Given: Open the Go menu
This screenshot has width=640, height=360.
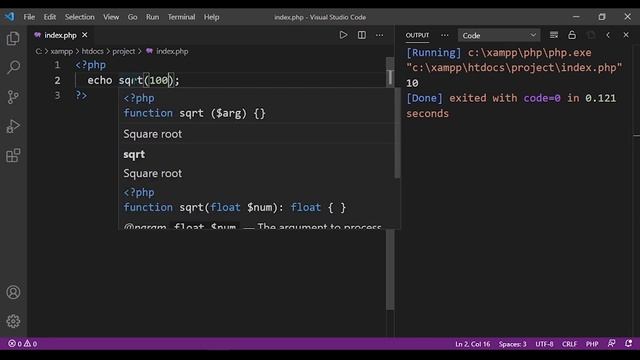Looking at the screenshot, I should [x=132, y=17].
